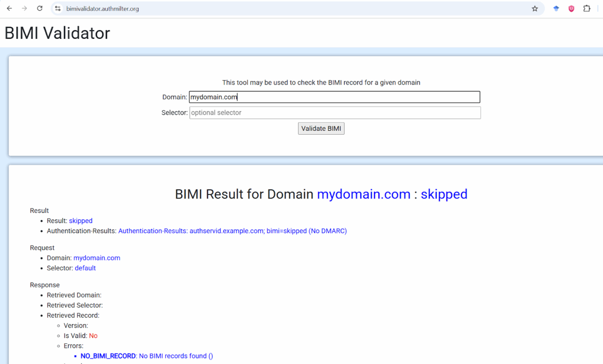Screen dimensions: 603x364
Task: Click inside the Domain input field
Action: pos(334,97)
